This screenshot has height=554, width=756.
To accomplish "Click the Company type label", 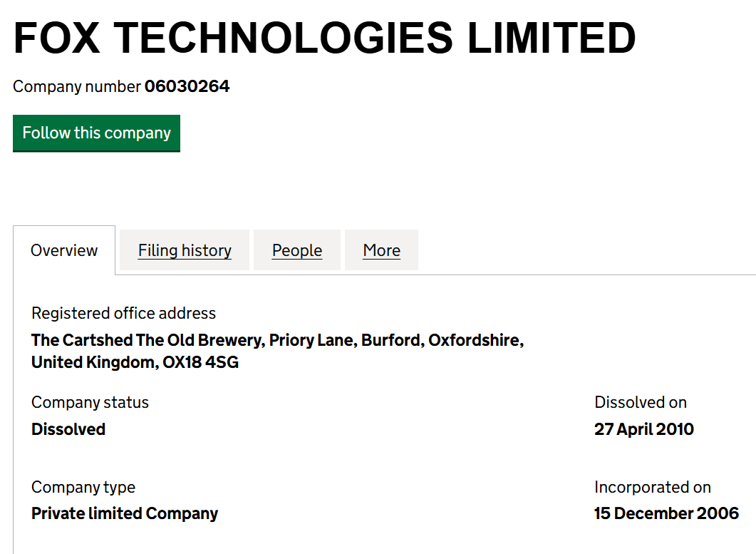I will click(83, 487).
